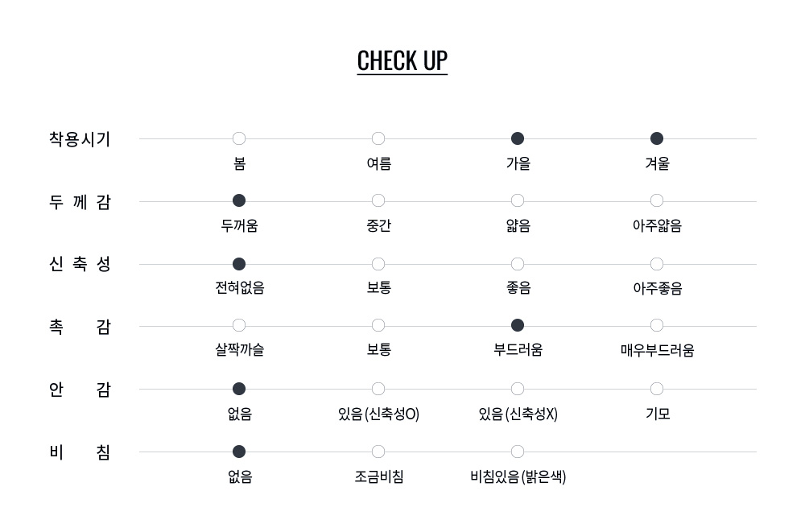Pick the 좋음 elasticity dot
805x532 pixels.
click(518, 264)
